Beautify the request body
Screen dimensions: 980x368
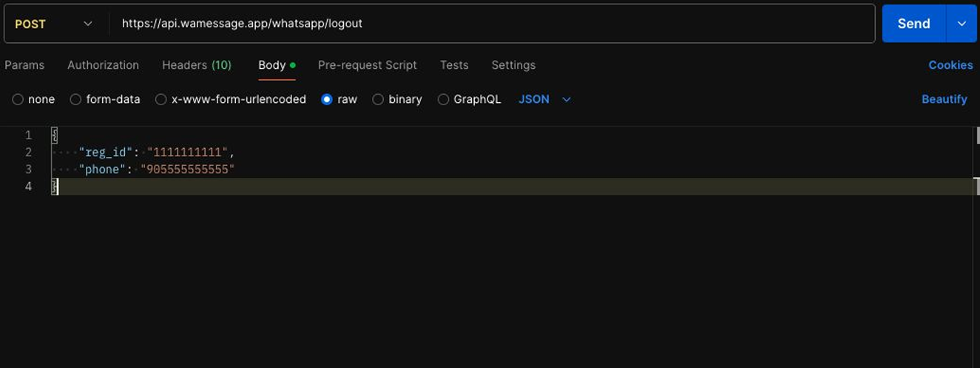(x=944, y=99)
